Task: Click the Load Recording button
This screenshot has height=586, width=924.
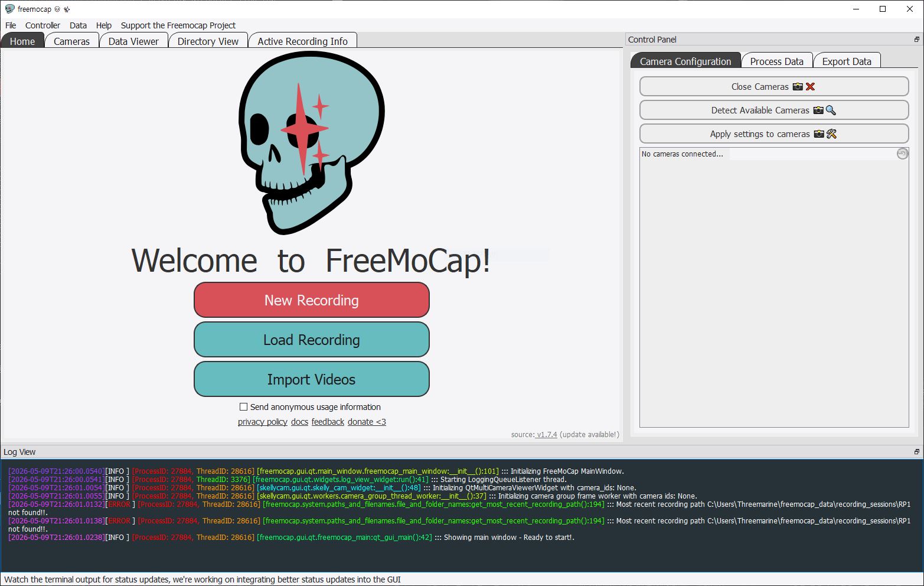Action: click(311, 340)
